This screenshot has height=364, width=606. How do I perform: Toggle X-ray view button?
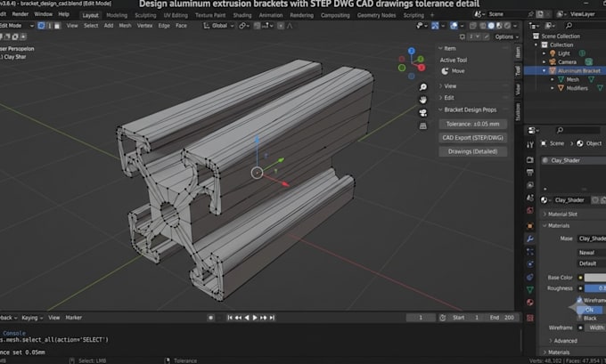[472, 26]
